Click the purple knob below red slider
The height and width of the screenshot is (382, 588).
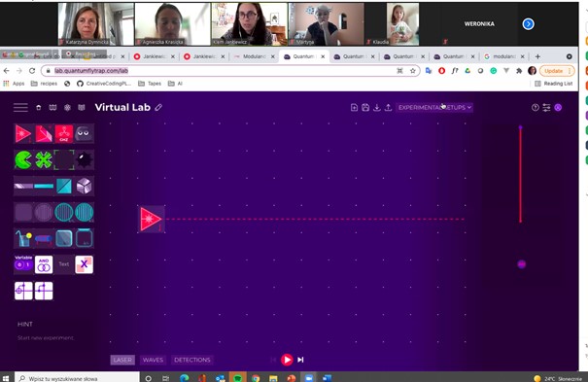[521, 264]
